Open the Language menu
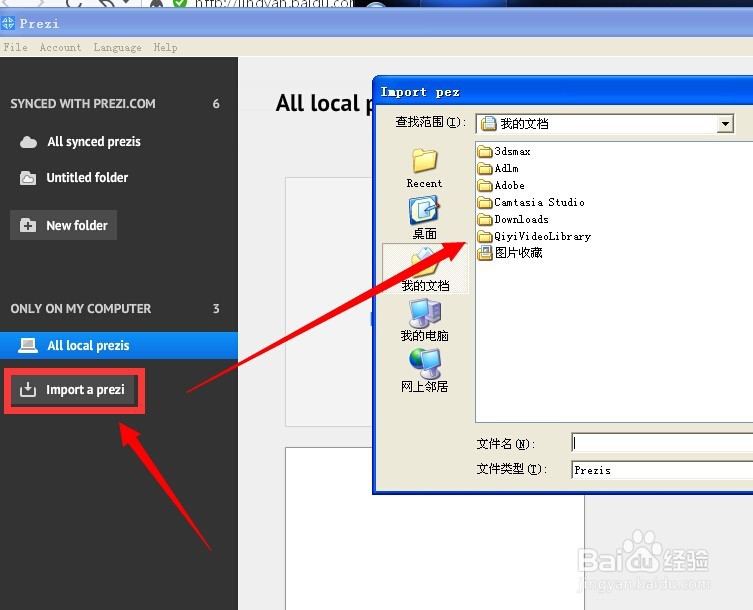 click(118, 47)
